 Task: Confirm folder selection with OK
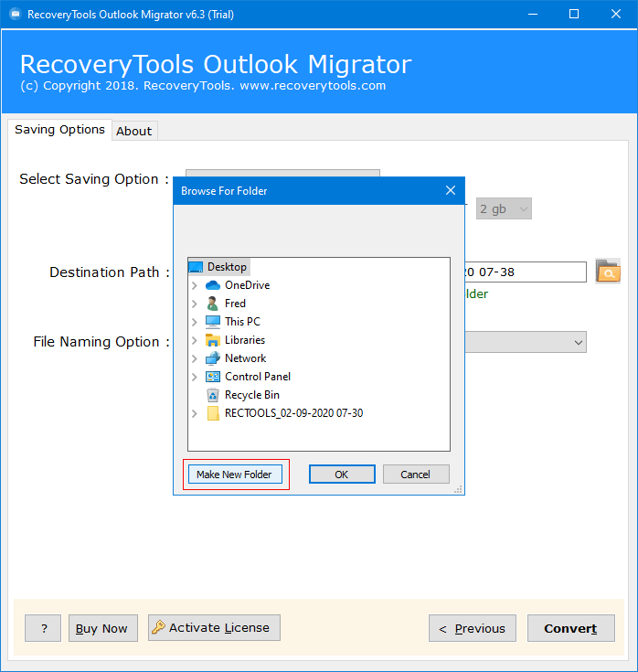(342, 475)
